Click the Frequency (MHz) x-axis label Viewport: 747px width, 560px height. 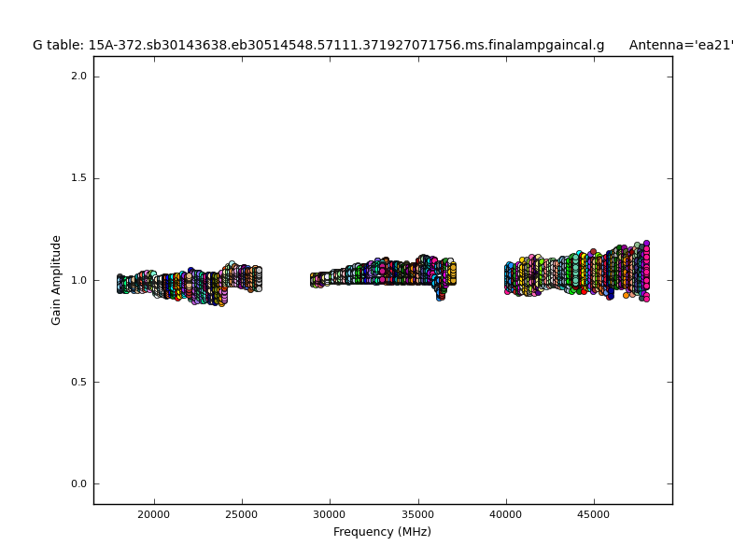[382, 532]
